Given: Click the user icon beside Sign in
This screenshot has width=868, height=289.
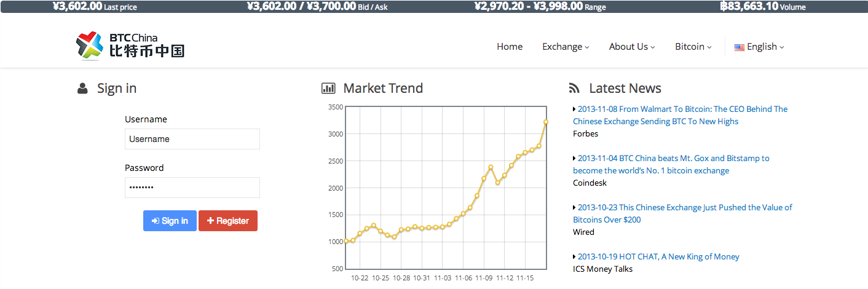Looking at the screenshot, I should pyautogui.click(x=82, y=89).
